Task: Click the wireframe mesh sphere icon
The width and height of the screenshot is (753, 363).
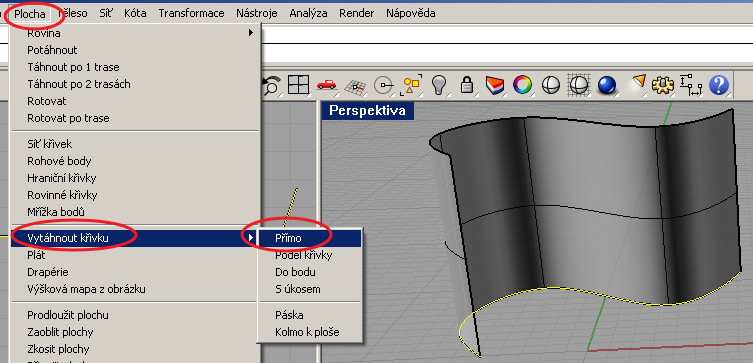Action: [579, 85]
